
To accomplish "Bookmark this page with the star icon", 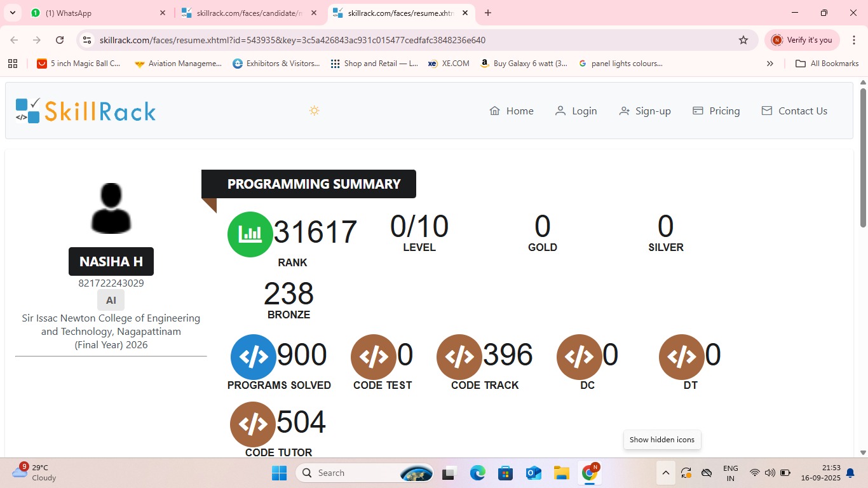I will [x=743, y=40].
